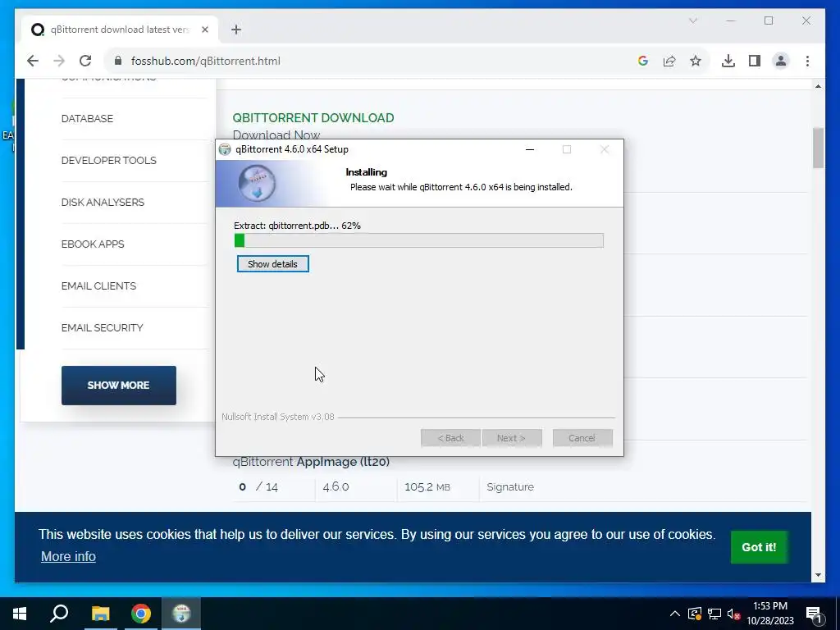840x630 pixels.
Task: Click the qBittorrent AppImage (lt20) link
Action: pos(311,461)
